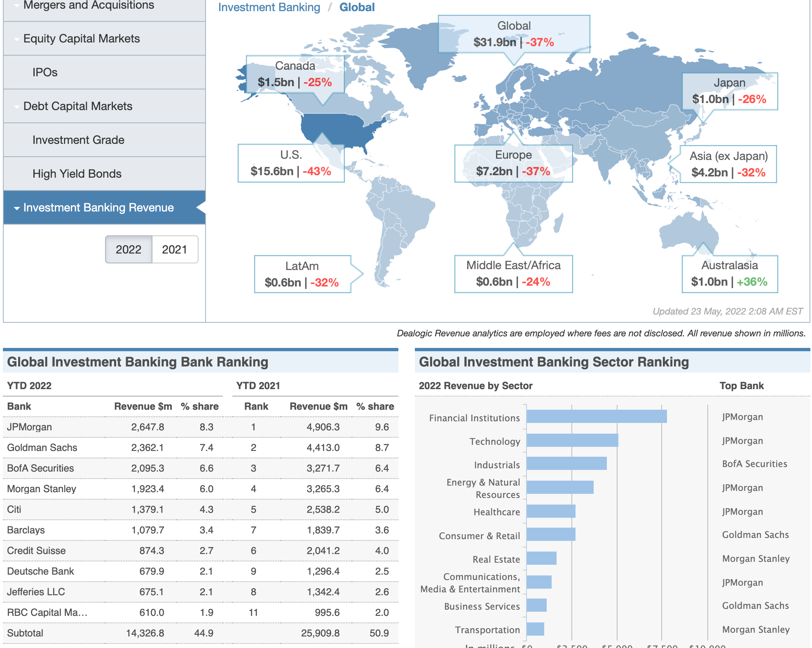Click the Investment Banking breadcrumb link

pos(269,7)
